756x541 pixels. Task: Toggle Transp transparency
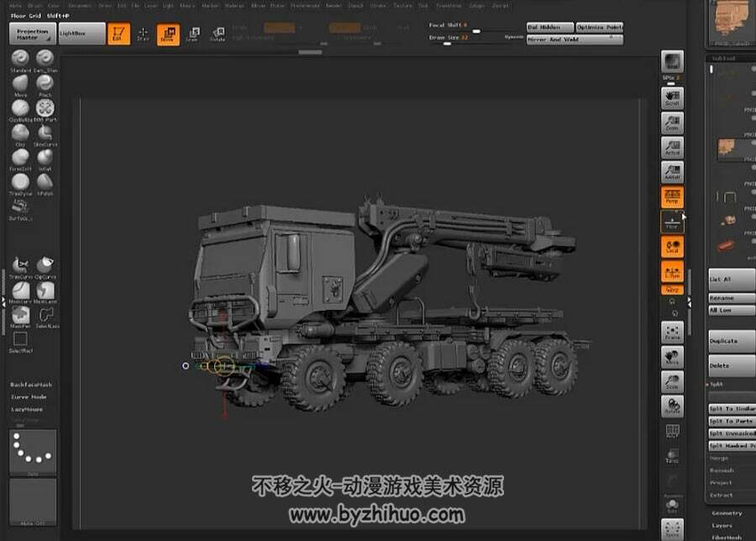[x=672, y=455]
